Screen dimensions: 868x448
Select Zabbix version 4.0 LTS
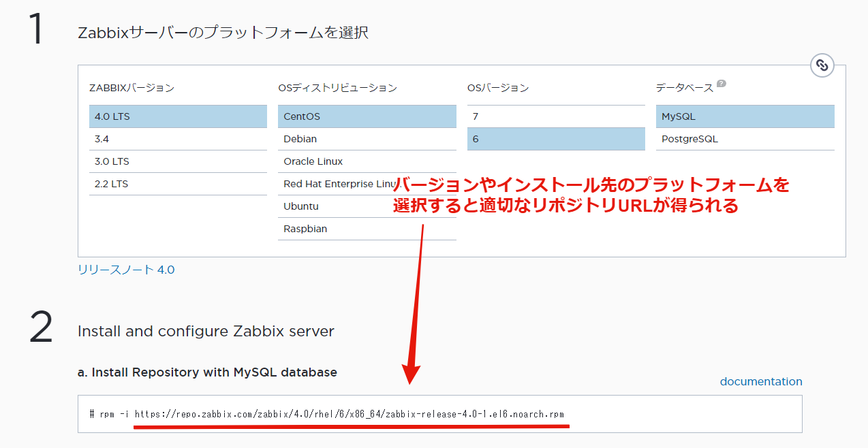point(178,116)
